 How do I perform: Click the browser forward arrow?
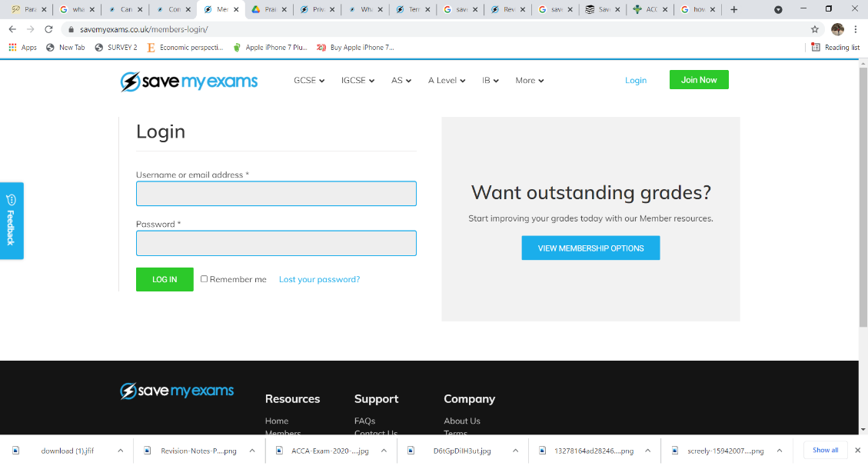tap(31, 29)
